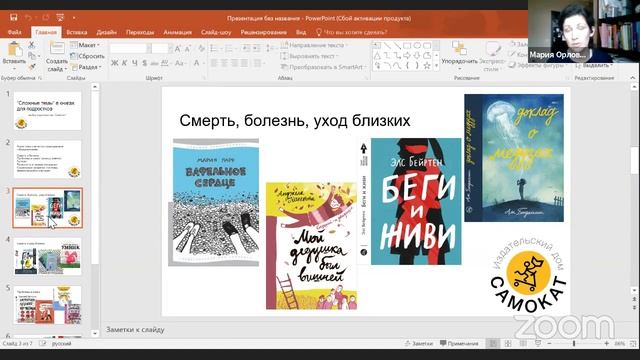
Task: Expand the Вставить paste options arrow
Action: [x=14, y=68]
